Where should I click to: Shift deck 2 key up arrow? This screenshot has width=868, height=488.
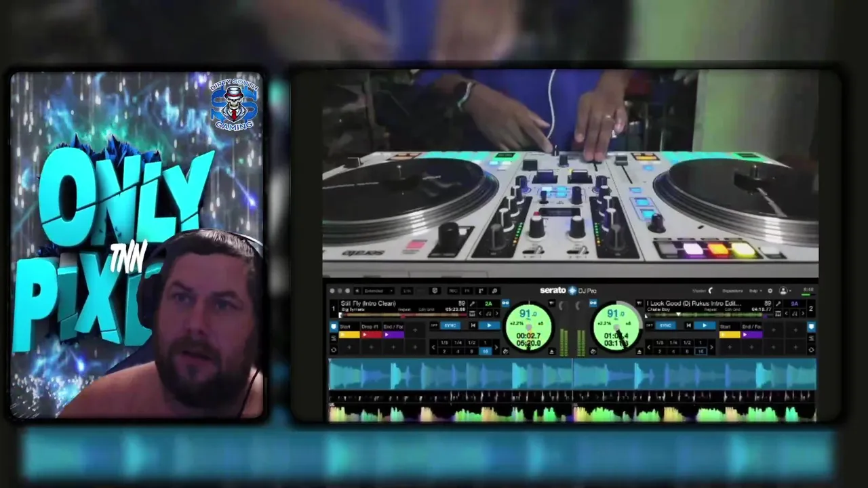tap(803, 314)
